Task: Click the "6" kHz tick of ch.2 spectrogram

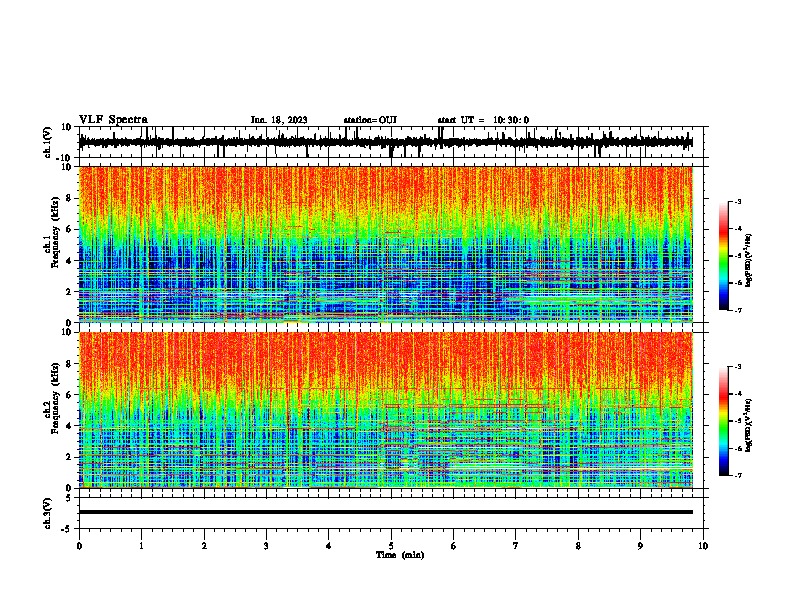Action: pos(70,395)
